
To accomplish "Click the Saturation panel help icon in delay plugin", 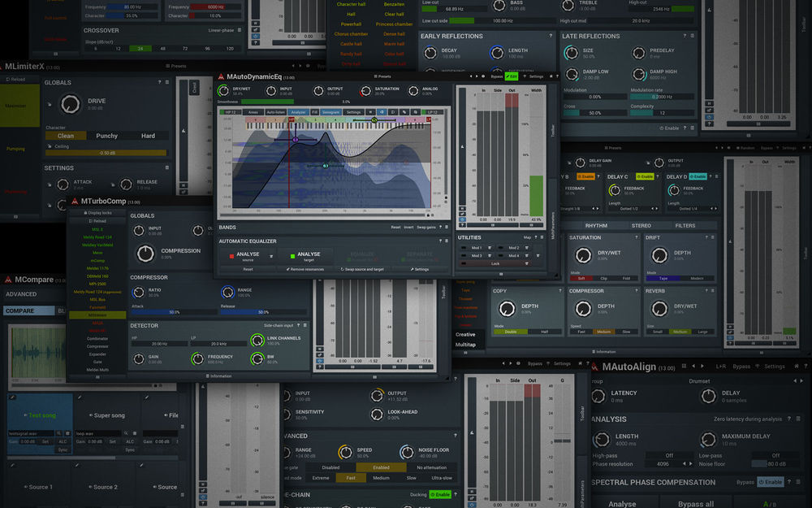I will pyautogui.click(x=636, y=237).
